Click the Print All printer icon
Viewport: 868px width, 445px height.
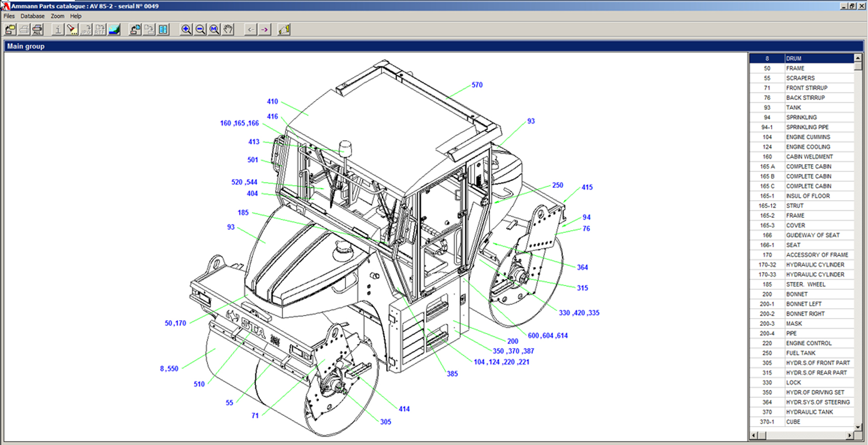coord(38,30)
